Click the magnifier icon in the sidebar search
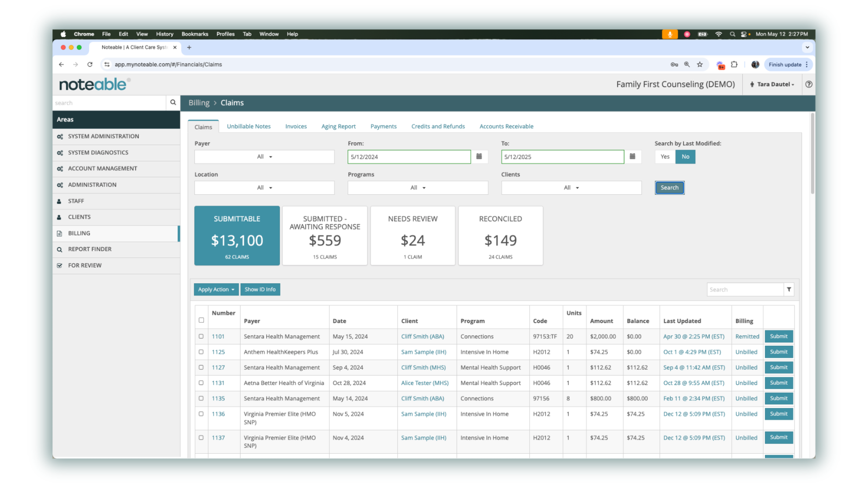The image size is (868, 488). 173,103
